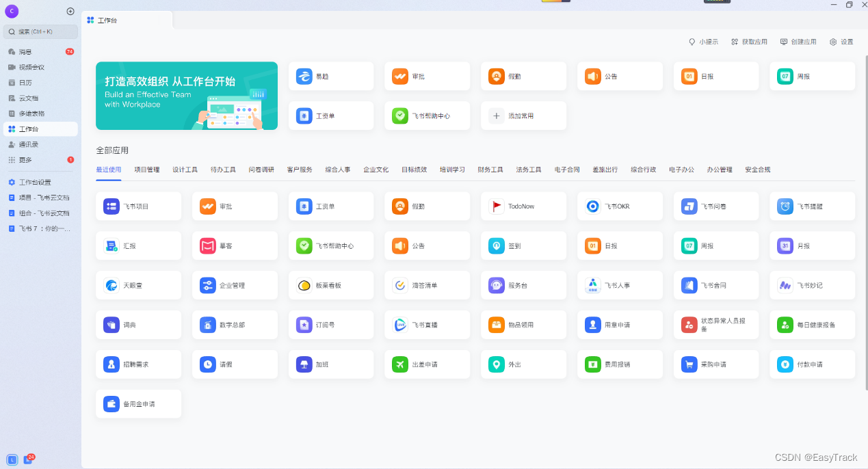
Task: Launch the 滴答清单 app
Action: tap(427, 285)
